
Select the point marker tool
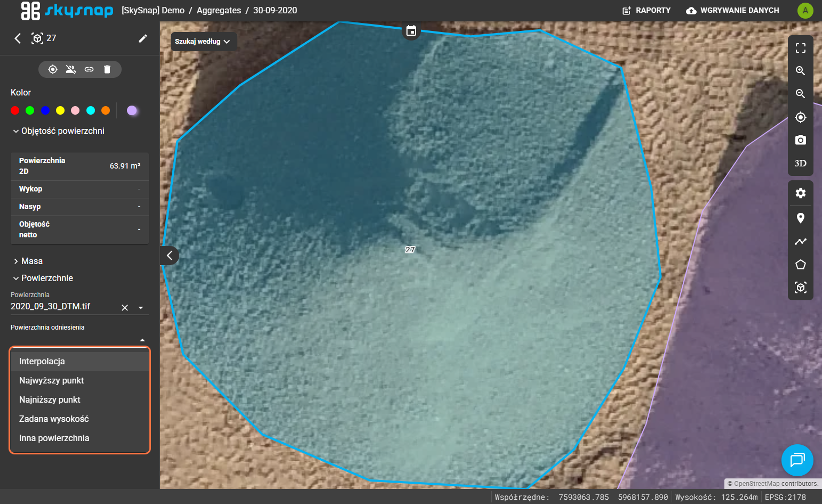pyautogui.click(x=800, y=218)
